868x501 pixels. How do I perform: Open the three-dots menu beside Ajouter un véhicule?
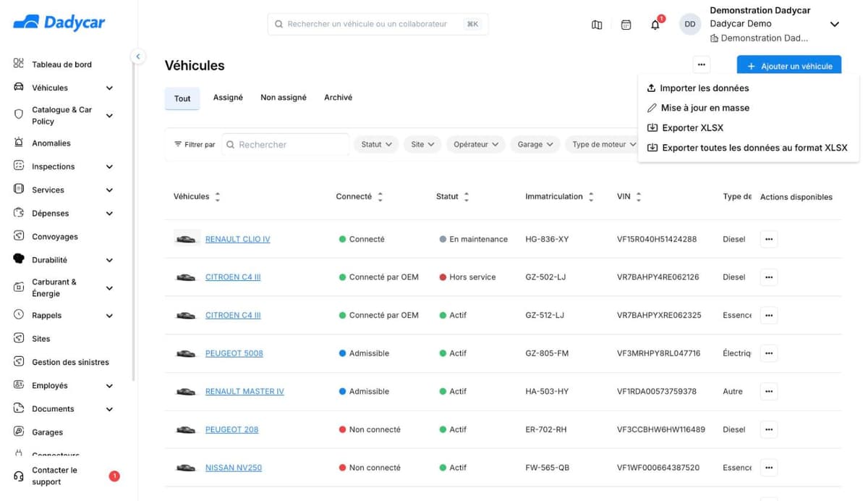pyautogui.click(x=701, y=65)
